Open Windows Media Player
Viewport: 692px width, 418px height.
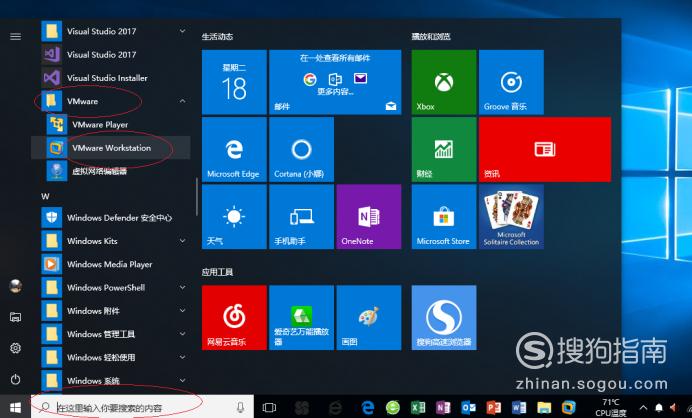111,264
